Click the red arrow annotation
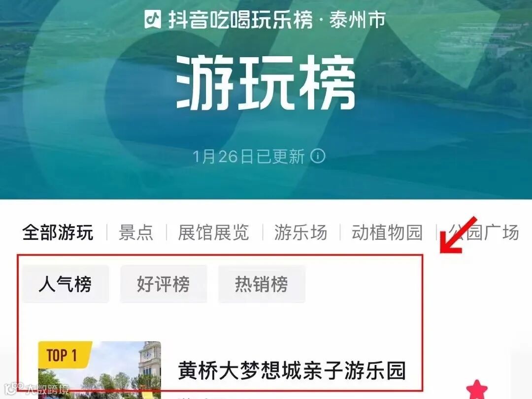 pyautogui.click(x=459, y=235)
